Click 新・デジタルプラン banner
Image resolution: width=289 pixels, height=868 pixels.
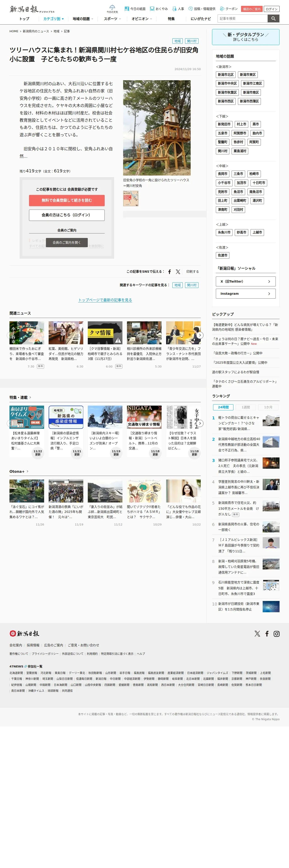click(246, 37)
